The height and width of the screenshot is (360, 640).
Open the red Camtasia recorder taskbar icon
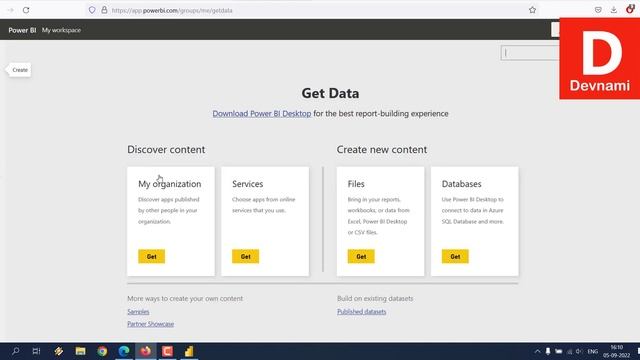pos(167,351)
